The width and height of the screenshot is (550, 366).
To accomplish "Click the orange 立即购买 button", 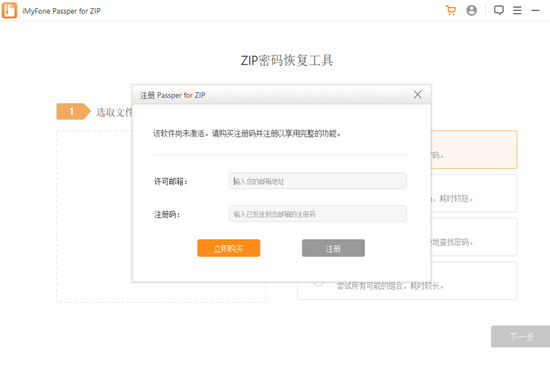I will pyautogui.click(x=228, y=248).
